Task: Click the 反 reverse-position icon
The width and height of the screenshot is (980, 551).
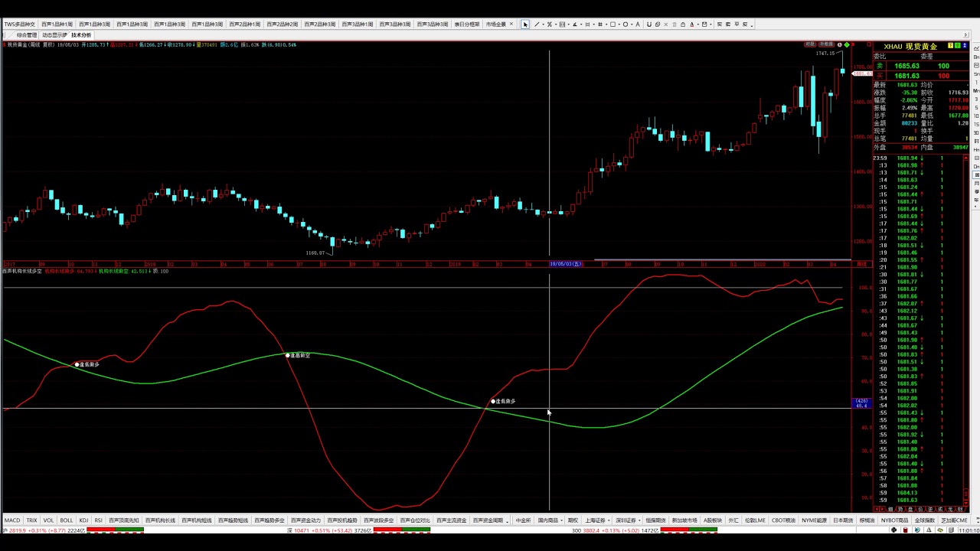Action: pyautogui.click(x=745, y=24)
